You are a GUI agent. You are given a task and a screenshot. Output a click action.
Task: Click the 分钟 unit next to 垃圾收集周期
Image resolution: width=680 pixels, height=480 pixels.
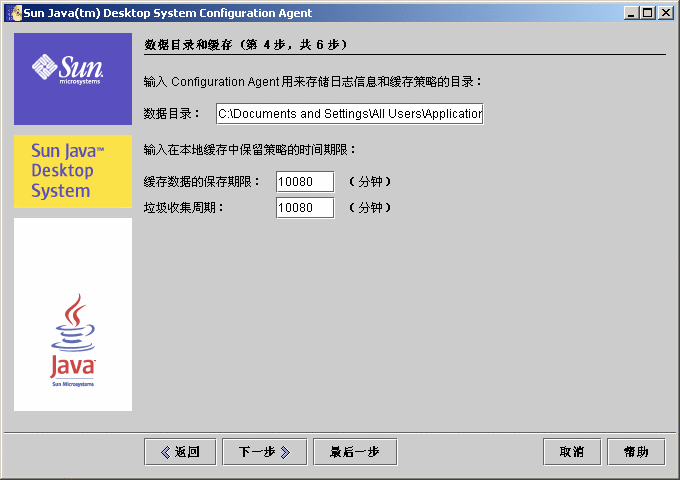pos(370,208)
